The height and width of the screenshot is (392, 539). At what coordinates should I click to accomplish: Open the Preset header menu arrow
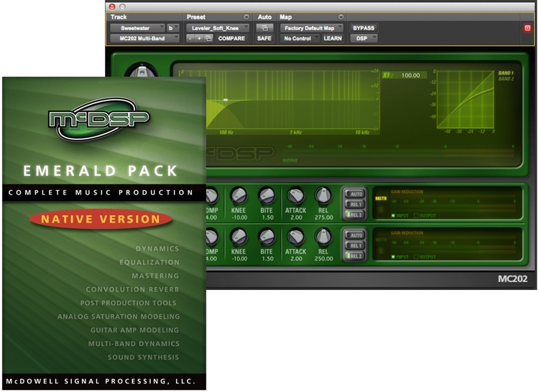tap(246, 17)
